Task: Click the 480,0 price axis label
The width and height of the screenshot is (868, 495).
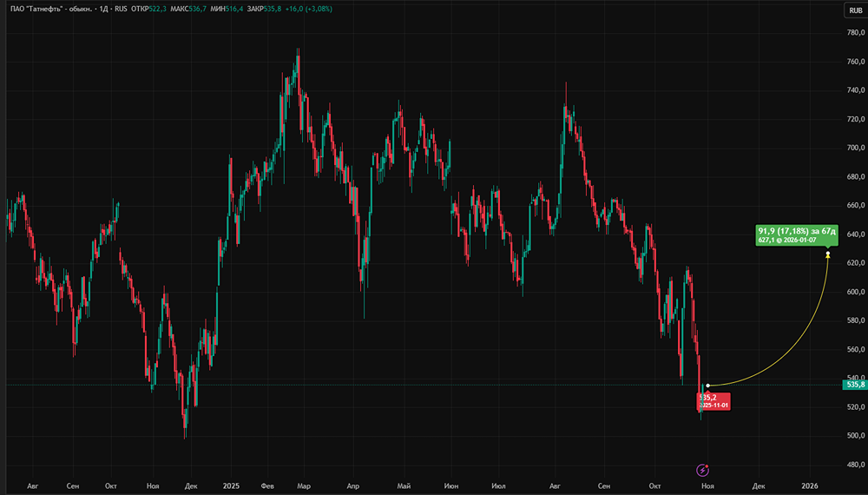Action: click(855, 465)
